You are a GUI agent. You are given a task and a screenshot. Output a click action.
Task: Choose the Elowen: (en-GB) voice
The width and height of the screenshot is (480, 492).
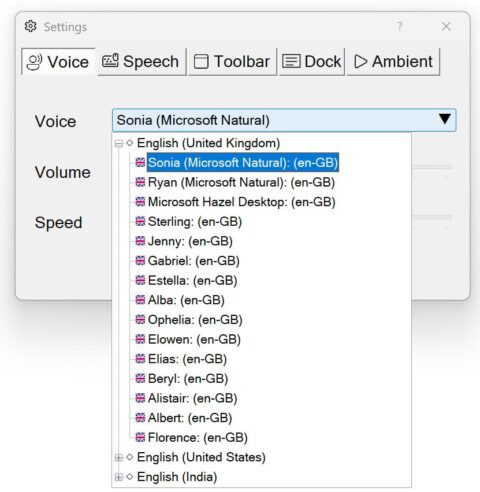[x=194, y=340]
